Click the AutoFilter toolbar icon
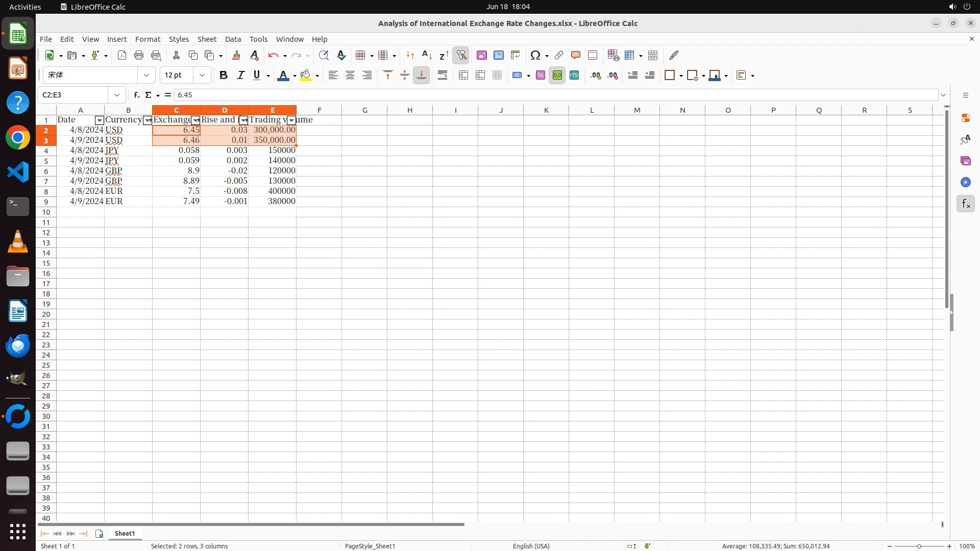 pos(461,55)
